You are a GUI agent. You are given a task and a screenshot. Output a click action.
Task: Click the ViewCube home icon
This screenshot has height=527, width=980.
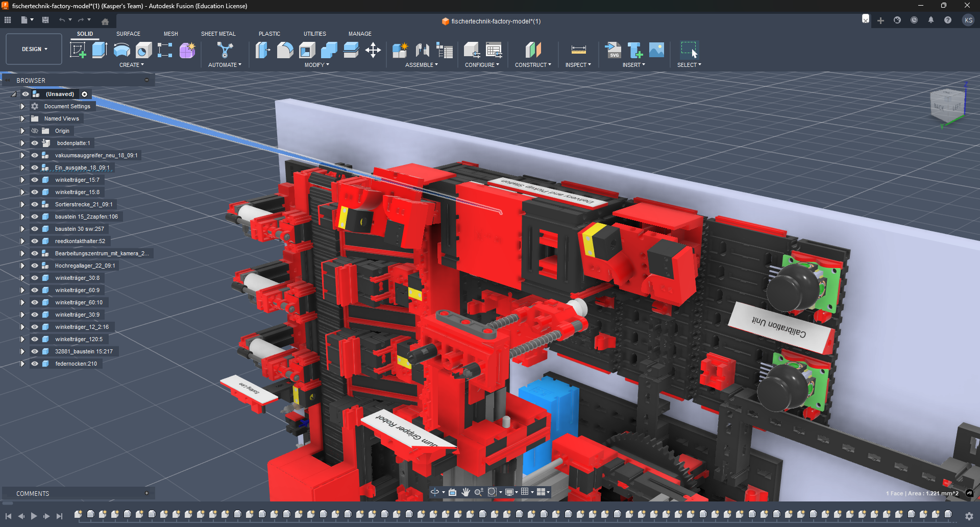[105, 21]
